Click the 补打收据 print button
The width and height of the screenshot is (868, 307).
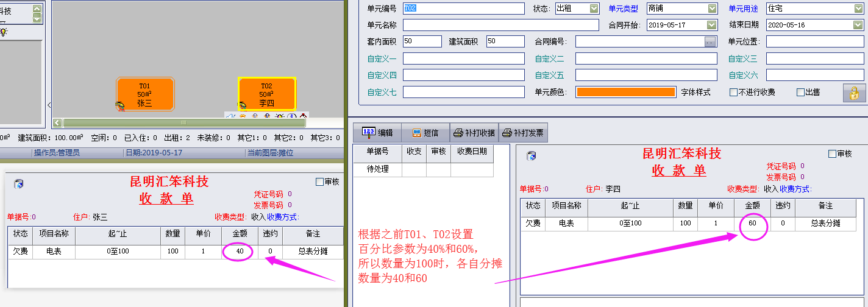[474, 132]
